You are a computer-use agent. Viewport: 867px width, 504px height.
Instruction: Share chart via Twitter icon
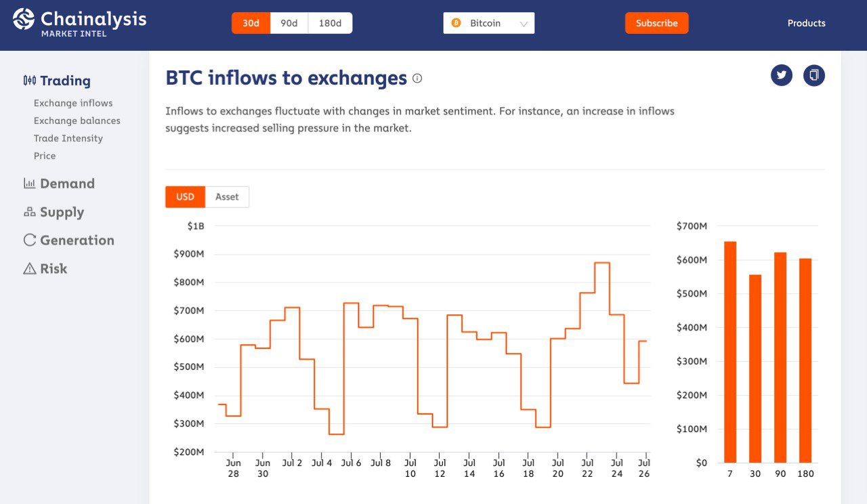pyautogui.click(x=782, y=75)
